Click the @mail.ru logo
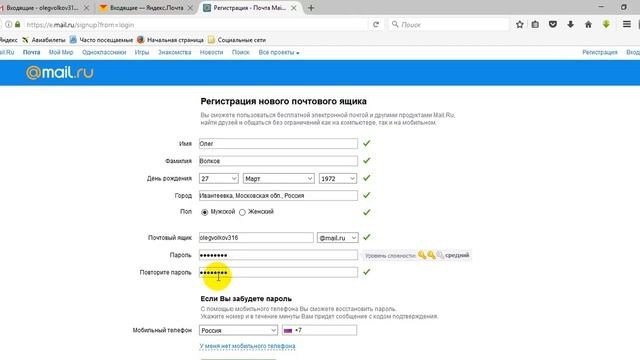Image resolution: width=640 pixels, height=360 pixels. [x=60, y=73]
